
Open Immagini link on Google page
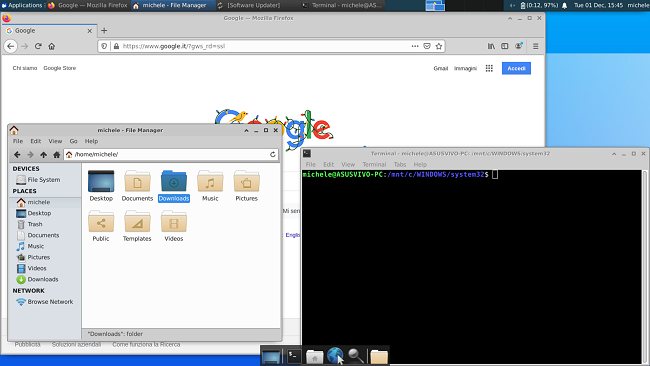coord(465,68)
